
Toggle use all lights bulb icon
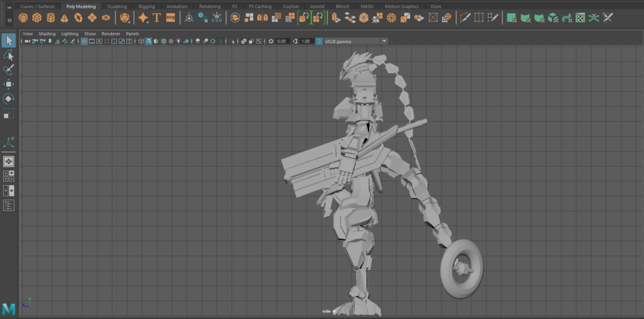(179, 41)
